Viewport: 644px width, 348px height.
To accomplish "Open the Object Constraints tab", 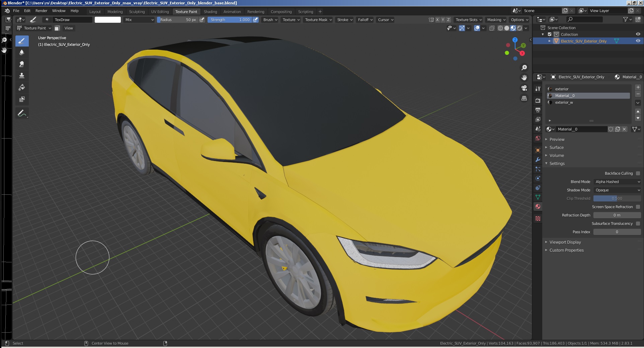I will 538,188.
